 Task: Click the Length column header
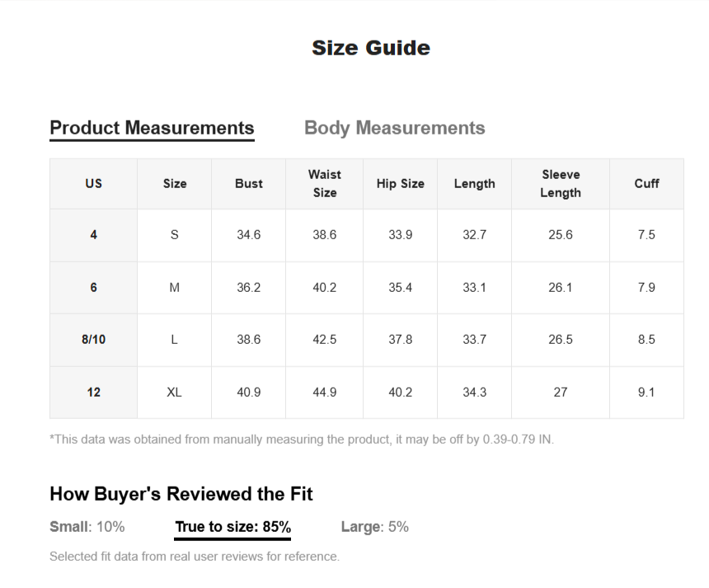tap(474, 184)
